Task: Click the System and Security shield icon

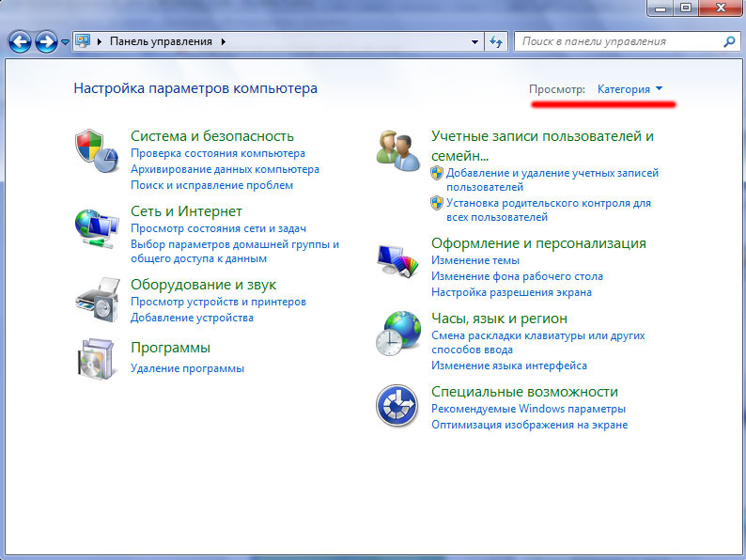Action: 97,151
